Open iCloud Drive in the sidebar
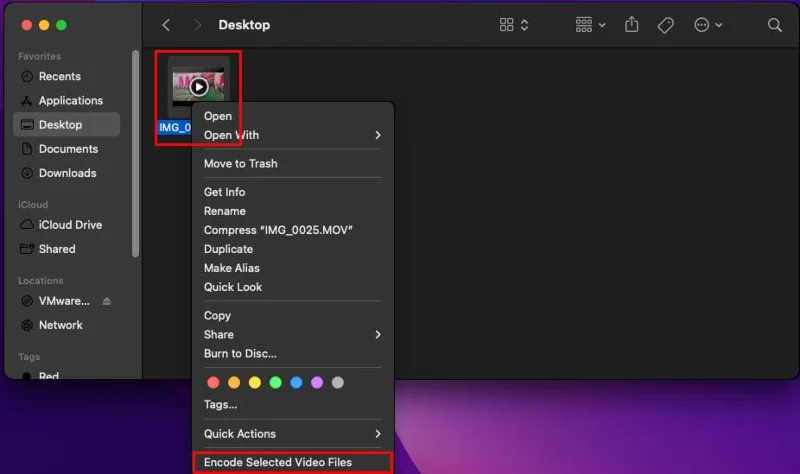Viewport: 800px width, 474px height. click(66, 225)
